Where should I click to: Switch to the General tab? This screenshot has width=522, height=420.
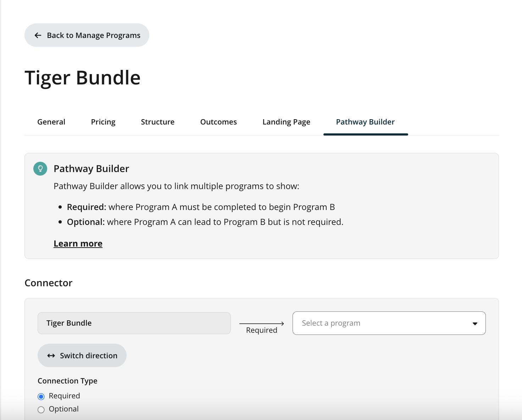point(51,122)
